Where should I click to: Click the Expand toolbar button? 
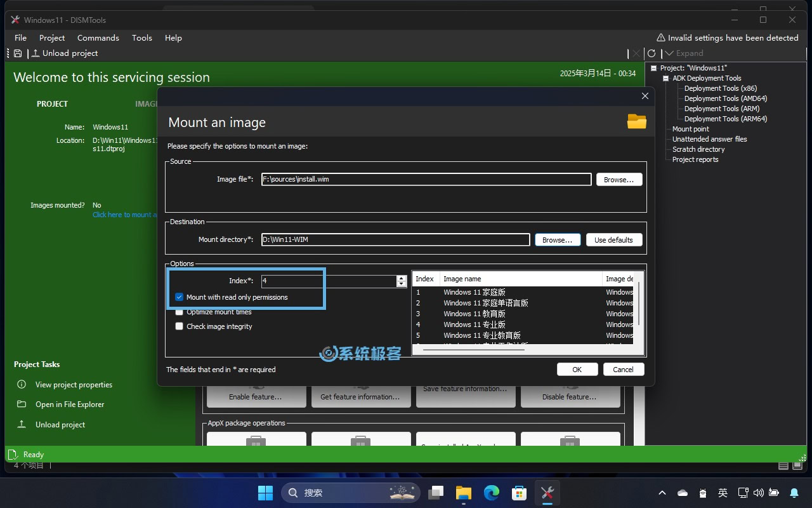coord(684,53)
